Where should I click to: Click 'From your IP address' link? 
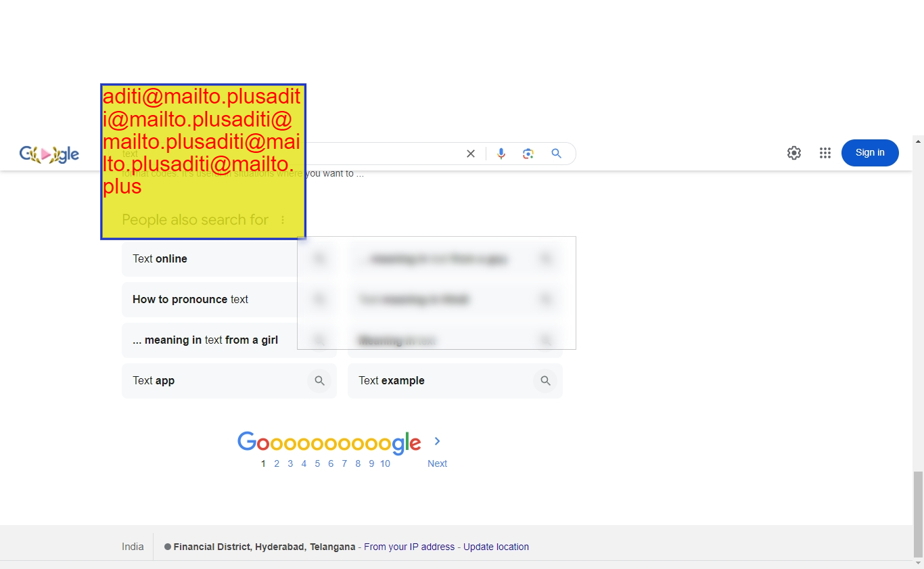coord(409,547)
